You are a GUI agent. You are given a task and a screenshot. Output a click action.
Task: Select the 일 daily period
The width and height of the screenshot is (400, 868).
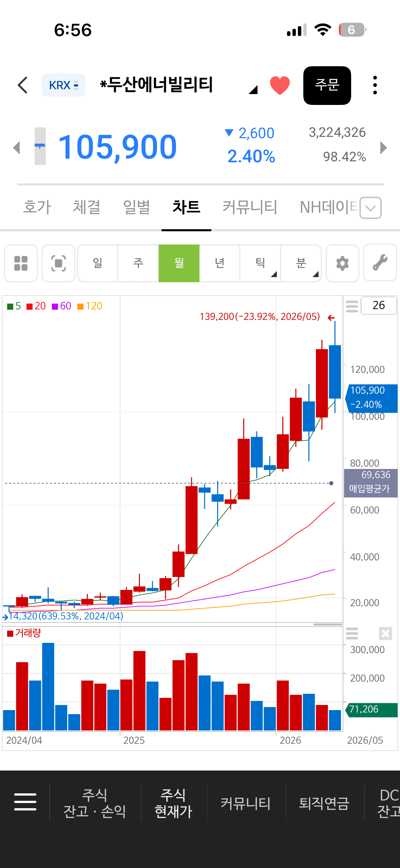pyautogui.click(x=98, y=263)
